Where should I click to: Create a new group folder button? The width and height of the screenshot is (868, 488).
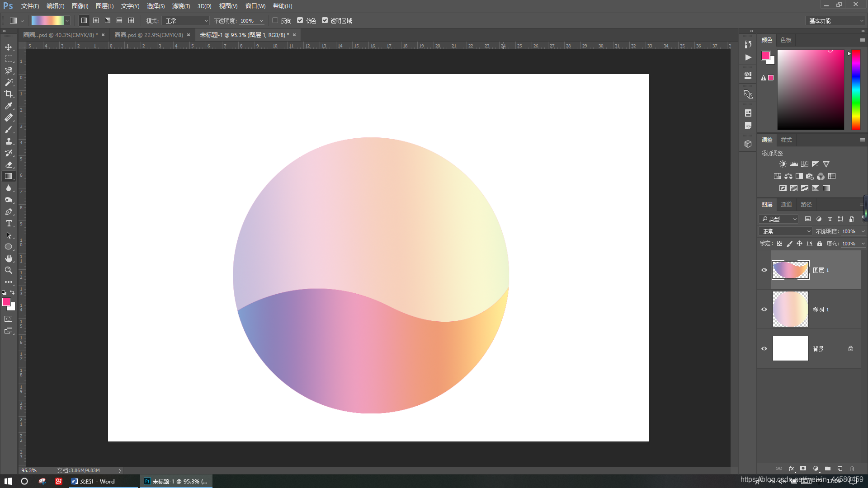click(828, 469)
